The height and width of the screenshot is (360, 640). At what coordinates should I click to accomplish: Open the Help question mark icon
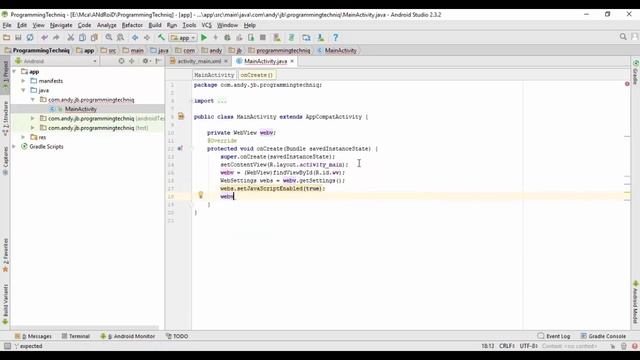click(336, 38)
